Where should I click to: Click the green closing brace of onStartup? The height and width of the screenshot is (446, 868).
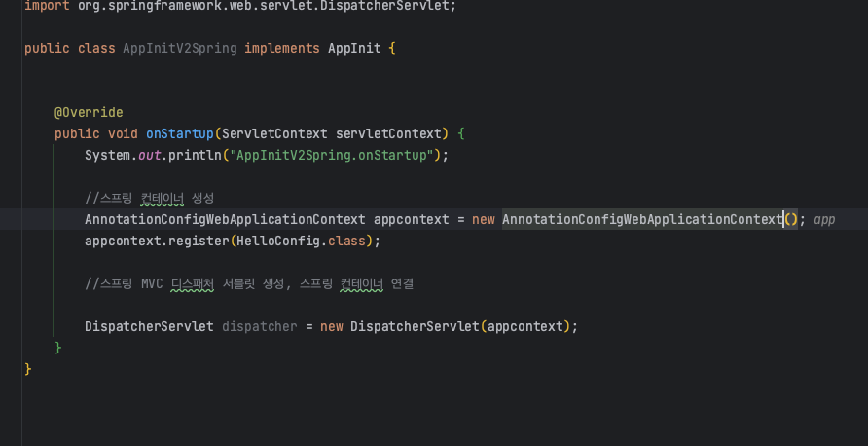(58, 348)
